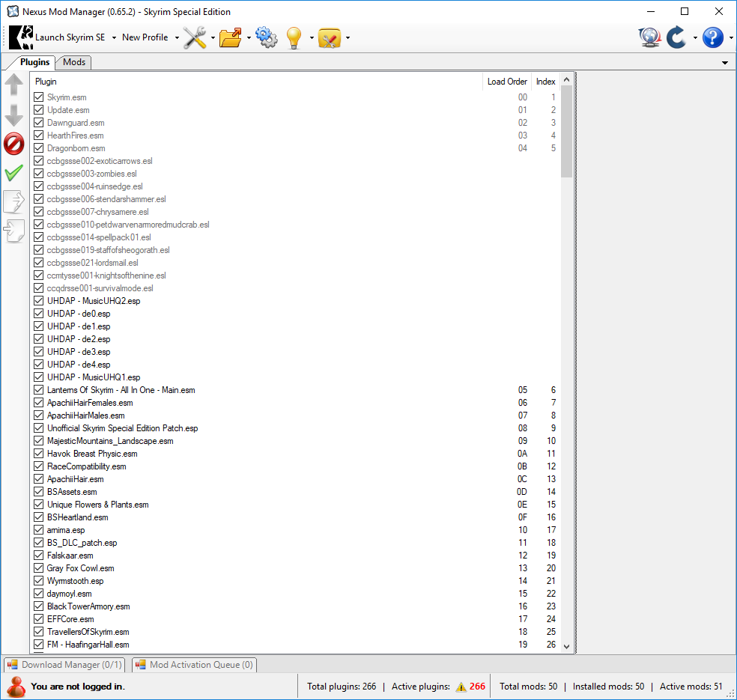Click the blue question mark help icon

[713, 37]
